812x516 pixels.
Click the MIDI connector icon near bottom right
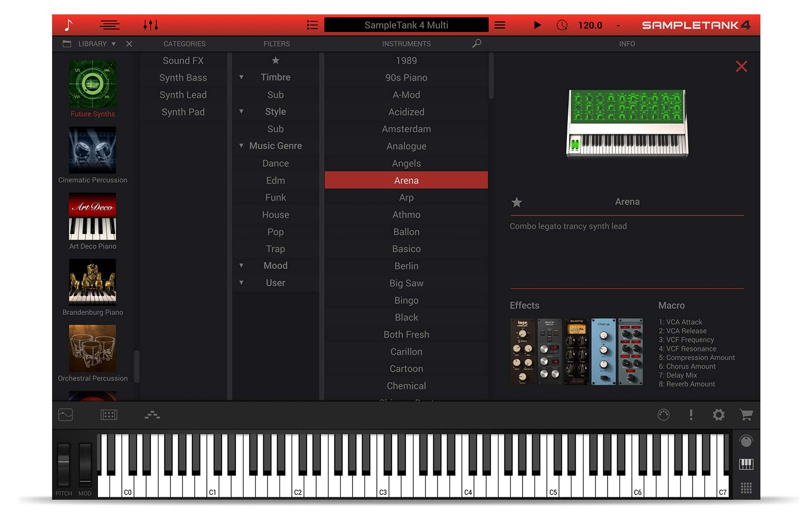click(x=664, y=415)
